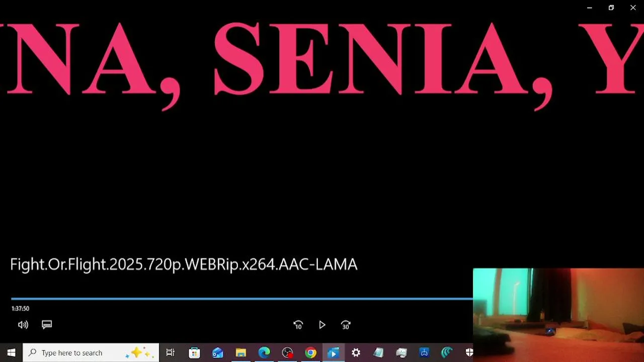Viewport: 644px width, 362px height.
Task: Play the paused movie
Action: (x=322, y=325)
